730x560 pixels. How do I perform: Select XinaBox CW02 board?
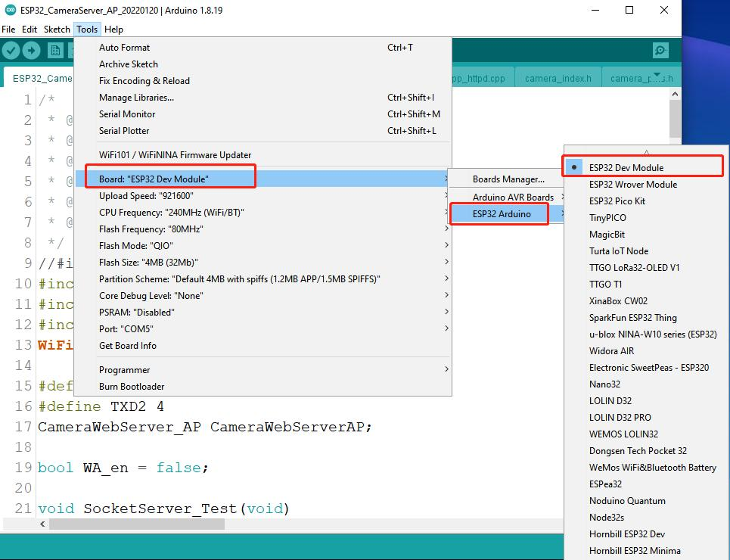pyautogui.click(x=647, y=301)
